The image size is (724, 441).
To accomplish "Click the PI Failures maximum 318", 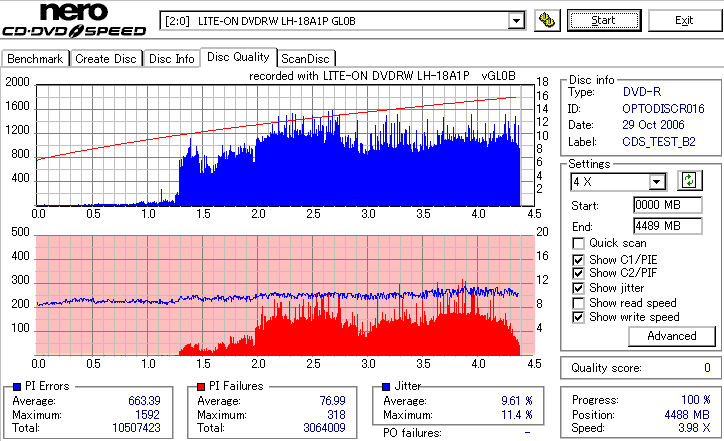I will tap(336, 415).
